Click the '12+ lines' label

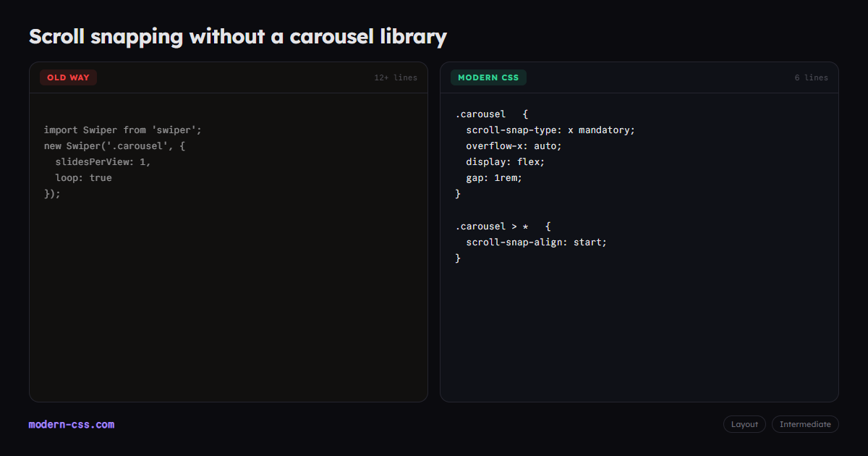pyautogui.click(x=396, y=77)
